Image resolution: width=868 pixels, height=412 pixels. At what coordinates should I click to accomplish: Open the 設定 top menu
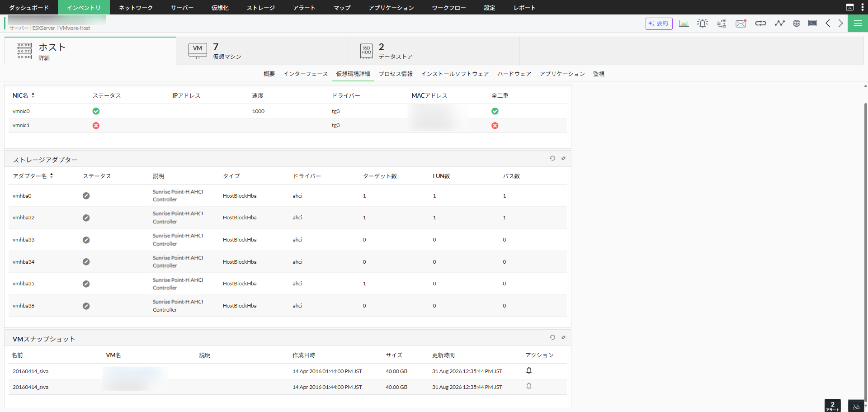(490, 8)
